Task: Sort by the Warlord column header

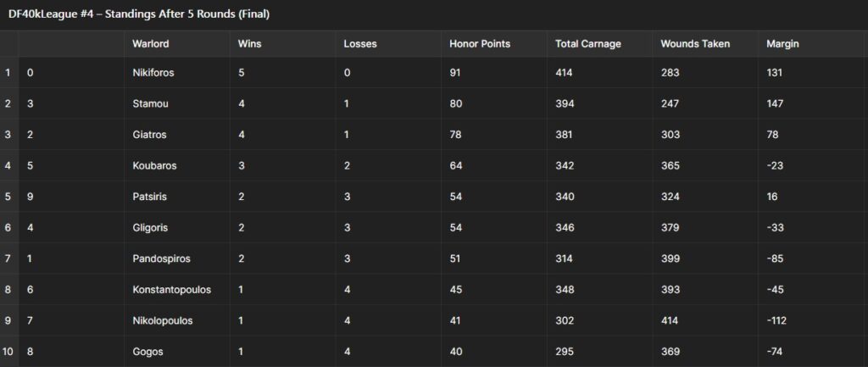Action: pos(151,44)
